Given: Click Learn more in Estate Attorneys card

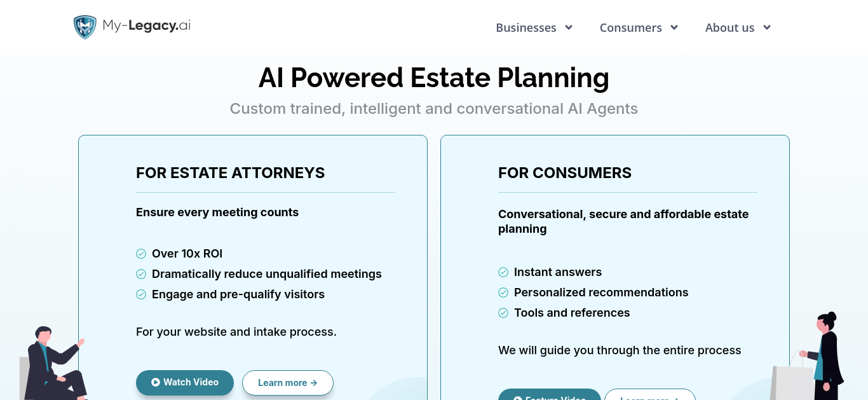Looking at the screenshot, I should [x=288, y=383].
